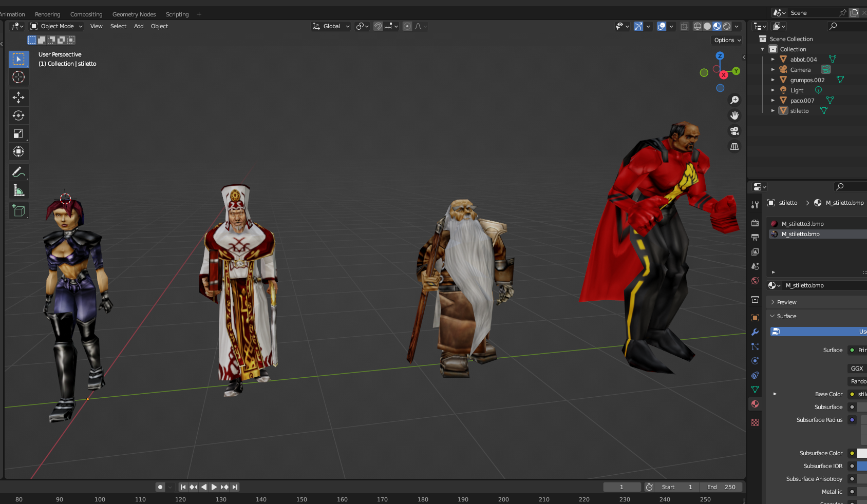Open the Object menu in viewport header
The width and height of the screenshot is (867, 504).
point(159,26)
